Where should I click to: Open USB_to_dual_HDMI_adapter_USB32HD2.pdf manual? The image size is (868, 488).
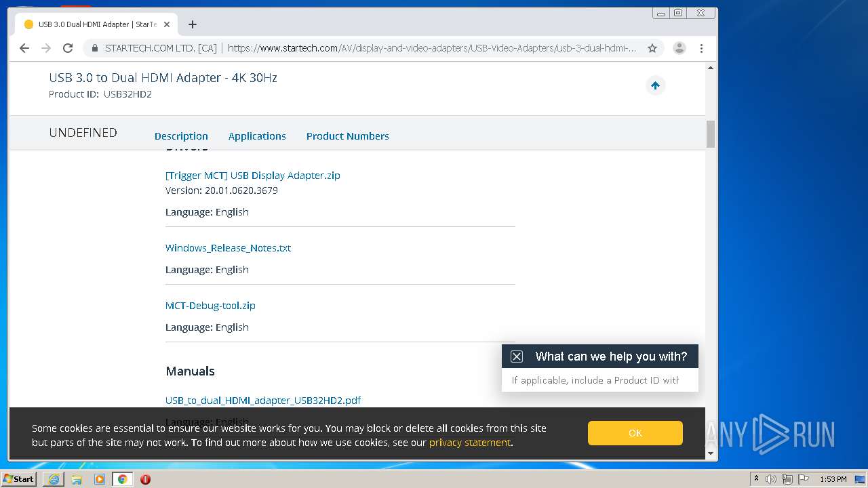tap(263, 401)
